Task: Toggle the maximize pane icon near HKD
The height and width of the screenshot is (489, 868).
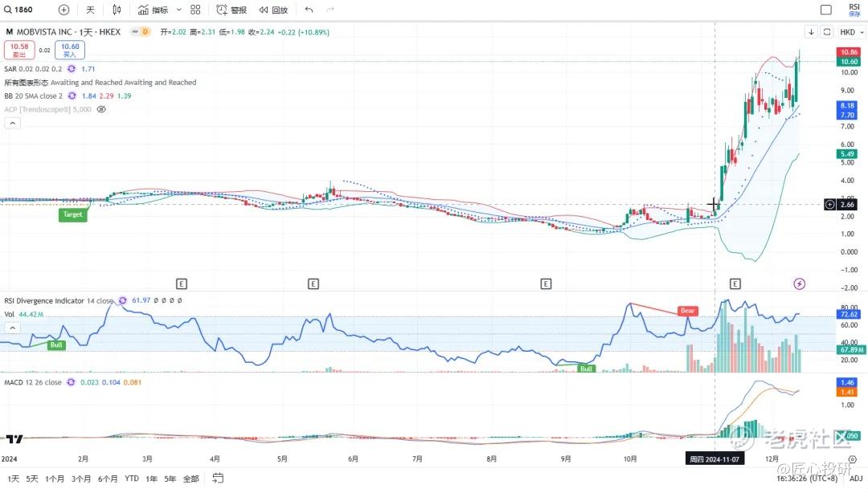Action: point(826,32)
